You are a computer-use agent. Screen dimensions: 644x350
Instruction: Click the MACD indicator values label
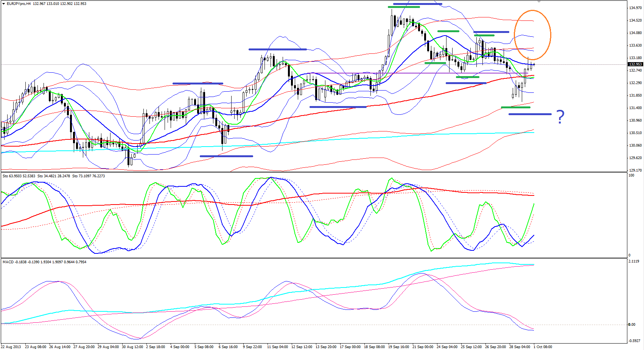44,262
